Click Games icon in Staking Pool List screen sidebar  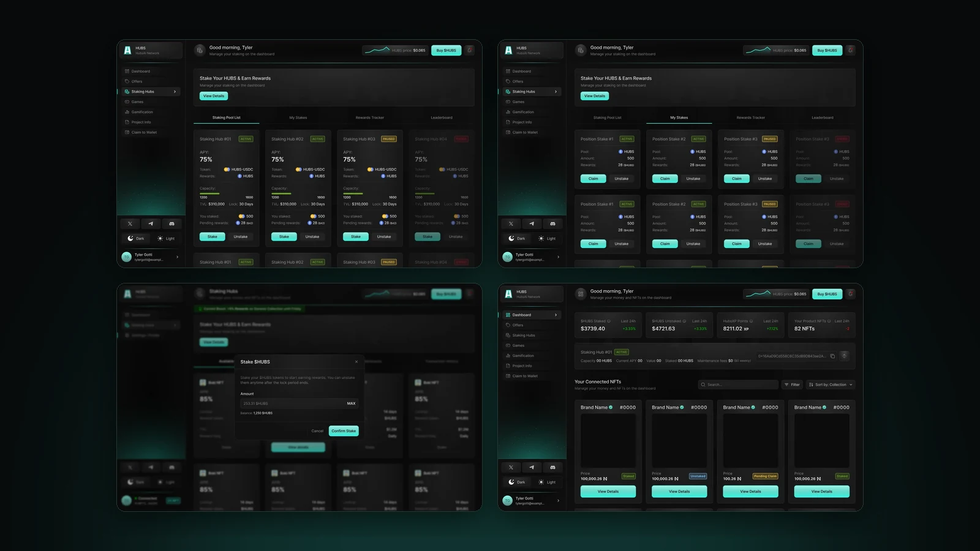pos(127,102)
